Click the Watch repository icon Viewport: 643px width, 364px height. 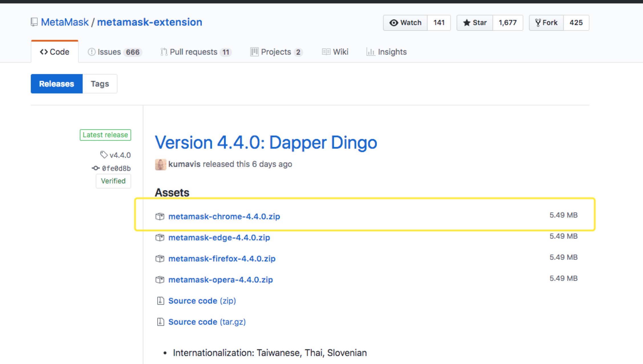click(394, 23)
